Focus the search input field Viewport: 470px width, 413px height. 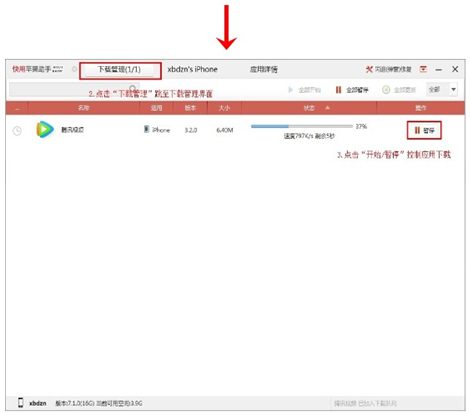(x=74, y=90)
